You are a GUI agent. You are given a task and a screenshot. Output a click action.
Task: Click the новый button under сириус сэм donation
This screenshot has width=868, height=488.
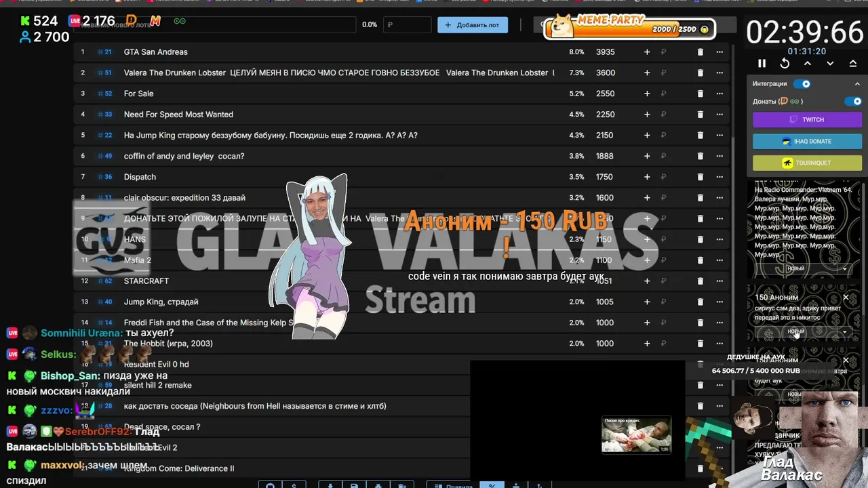pyautogui.click(x=795, y=331)
